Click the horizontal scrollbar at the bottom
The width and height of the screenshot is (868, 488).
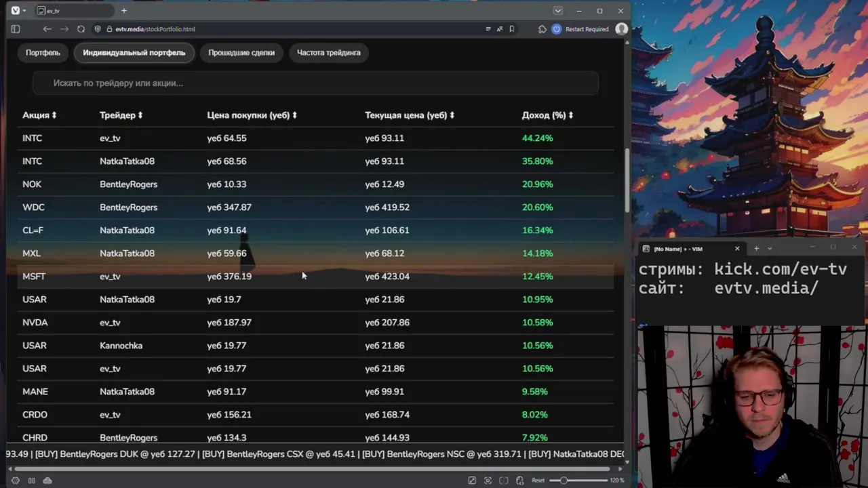point(312,468)
